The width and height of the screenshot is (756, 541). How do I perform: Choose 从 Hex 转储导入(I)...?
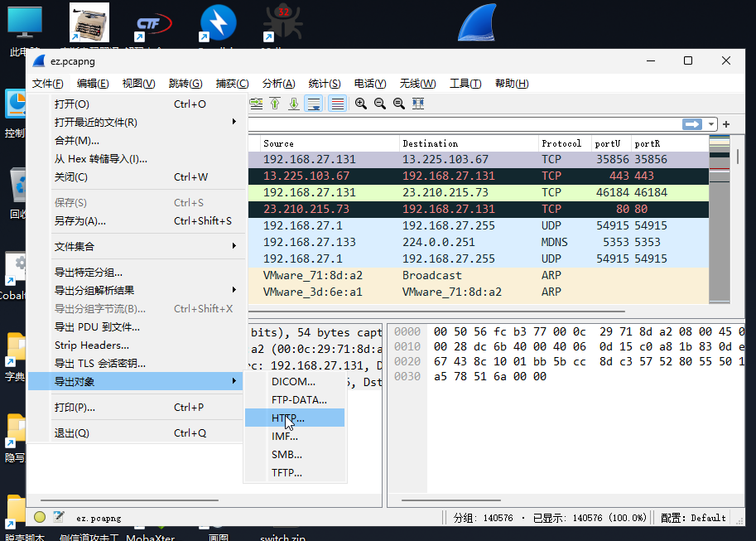tap(136, 159)
